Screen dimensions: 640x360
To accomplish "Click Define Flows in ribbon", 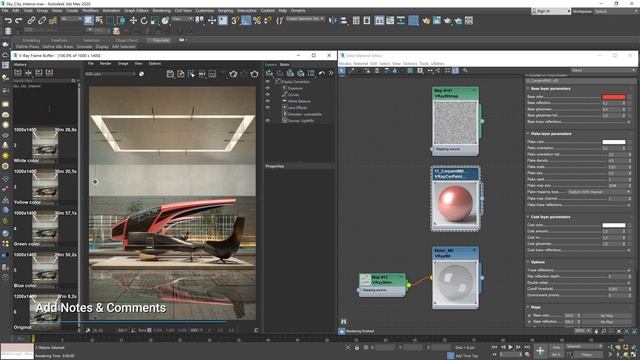I will pos(27,47).
